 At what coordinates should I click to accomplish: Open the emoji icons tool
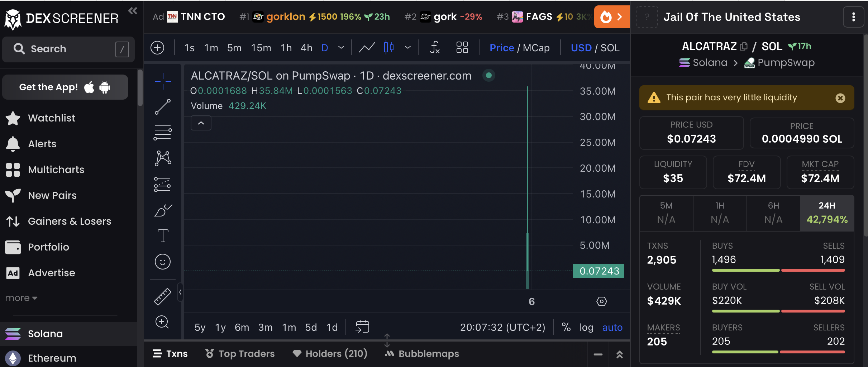[163, 262]
